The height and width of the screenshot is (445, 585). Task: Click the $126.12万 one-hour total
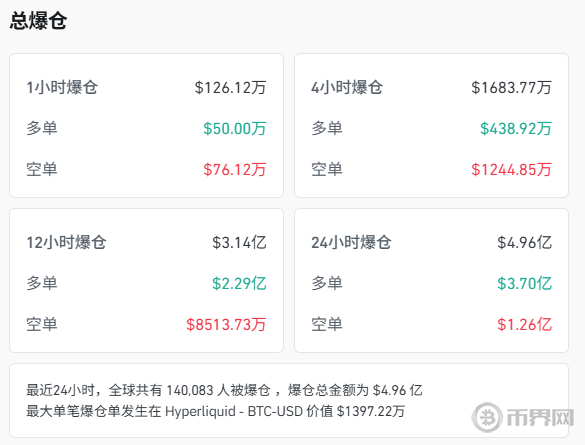230,88
